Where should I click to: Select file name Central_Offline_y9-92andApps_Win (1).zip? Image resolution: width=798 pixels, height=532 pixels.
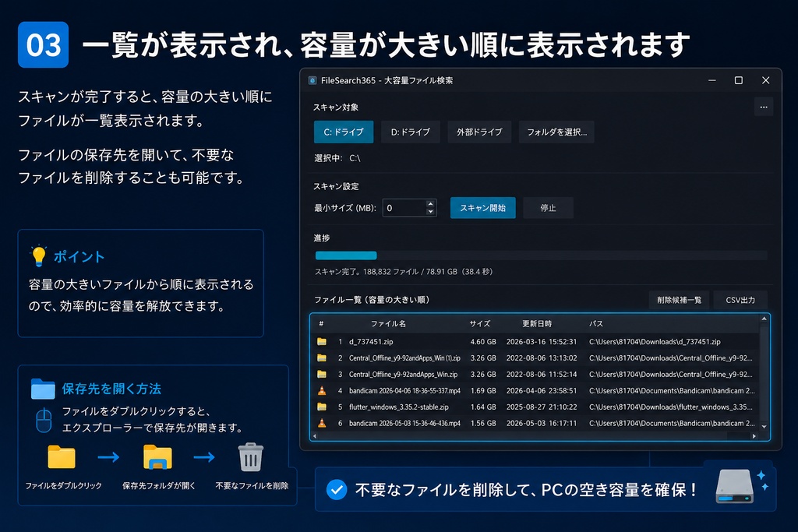pos(404,358)
